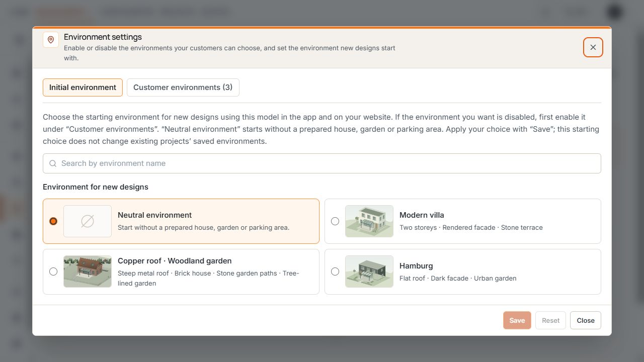Click the location pin icon in header

click(51, 40)
